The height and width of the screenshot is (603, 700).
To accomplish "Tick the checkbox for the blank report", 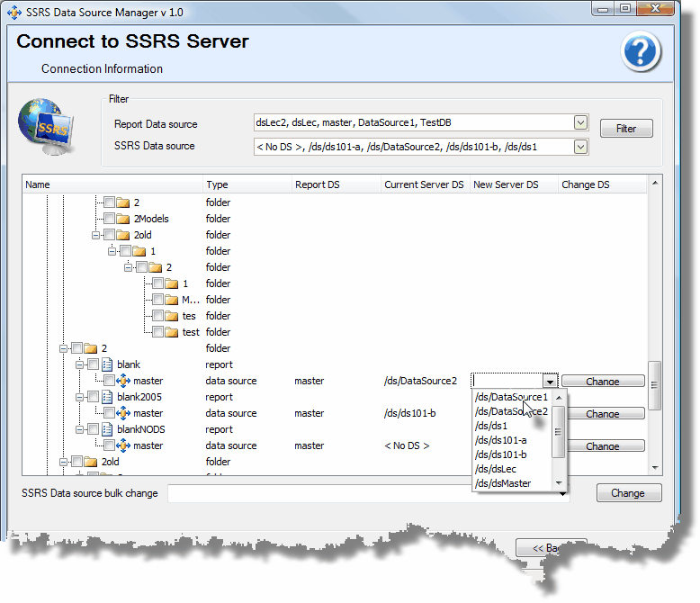I will [94, 364].
